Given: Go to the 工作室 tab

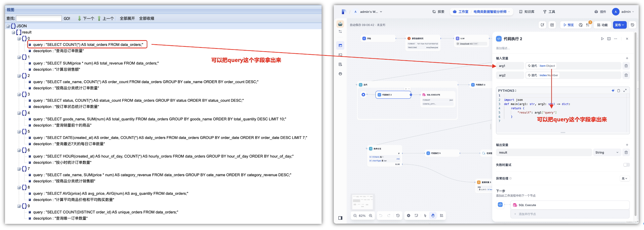Looking at the screenshot, I should click(461, 12).
